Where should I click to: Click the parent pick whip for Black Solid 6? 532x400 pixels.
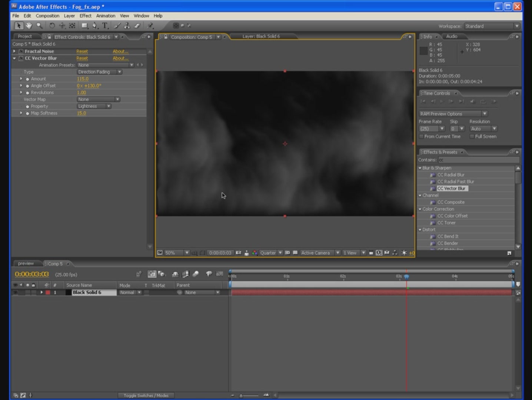180,293
